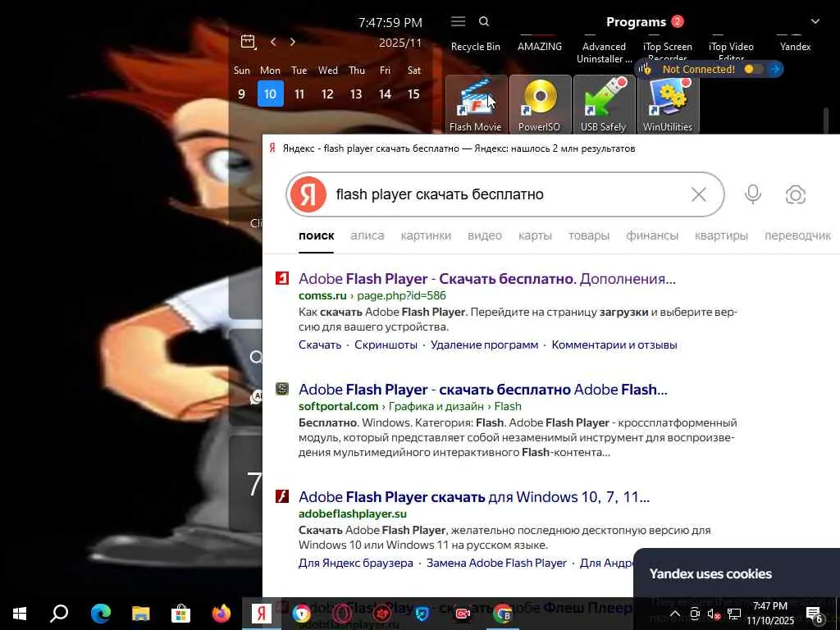Switch to the финансы tab
840x630 pixels.
tap(652, 235)
